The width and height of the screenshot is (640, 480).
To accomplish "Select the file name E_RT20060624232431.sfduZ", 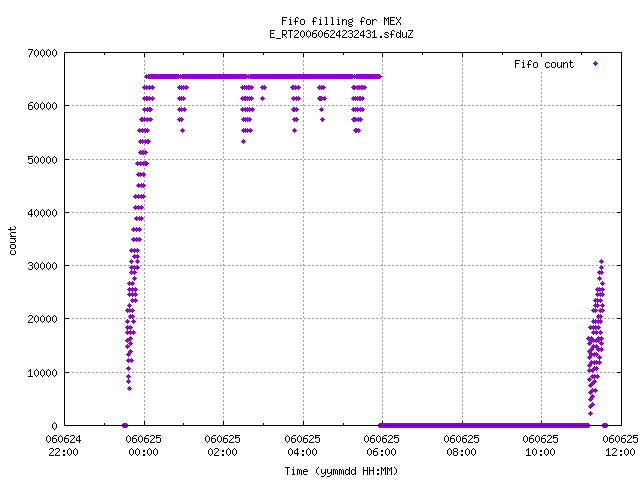I will [x=341, y=34].
